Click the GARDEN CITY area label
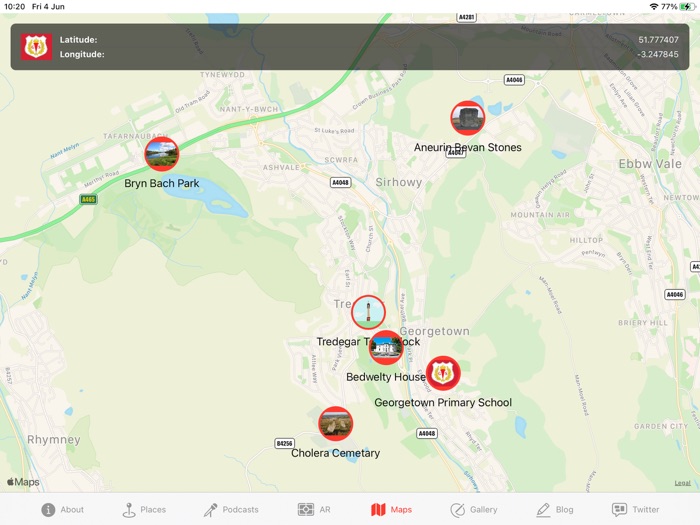 pos(661,426)
